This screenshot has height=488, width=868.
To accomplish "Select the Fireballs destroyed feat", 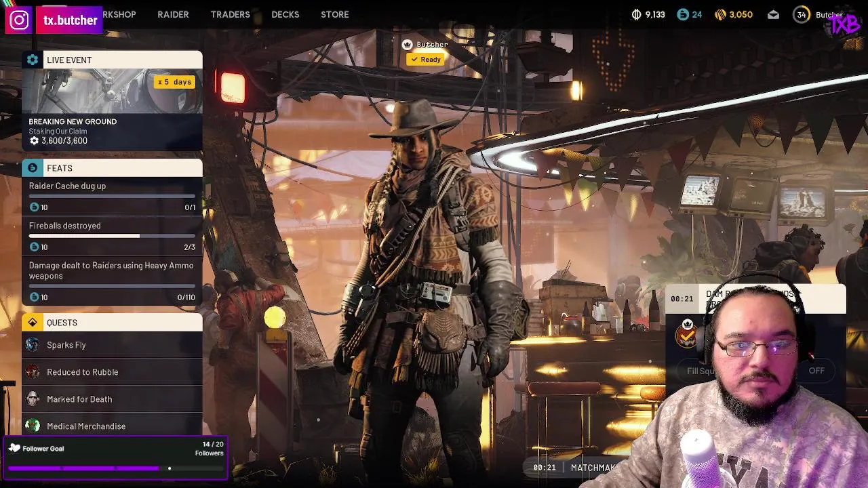I will pos(112,237).
